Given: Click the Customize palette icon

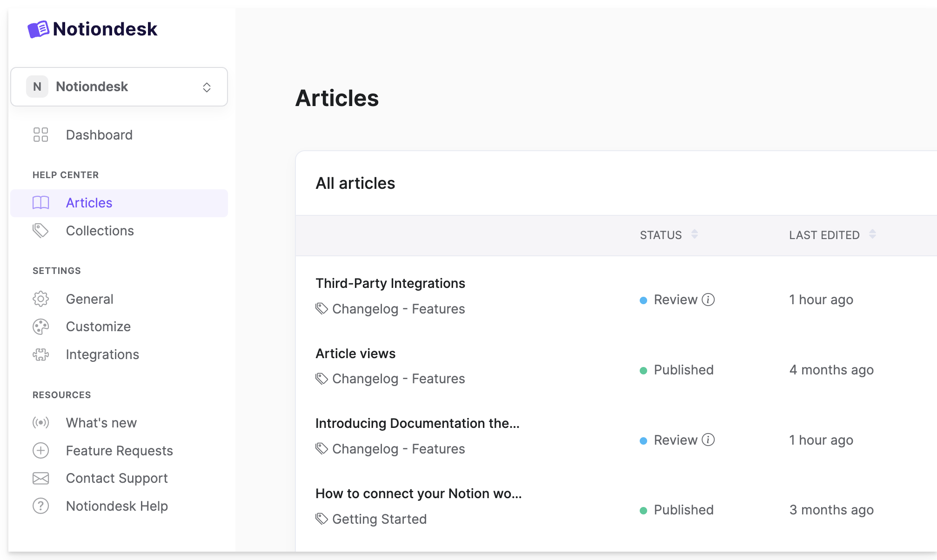Looking at the screenshot, I should click(x=41, y=327).
